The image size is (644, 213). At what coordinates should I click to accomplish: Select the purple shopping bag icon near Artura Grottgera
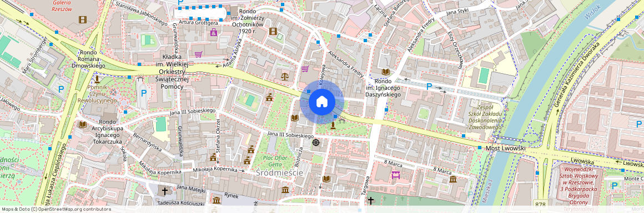213,32
